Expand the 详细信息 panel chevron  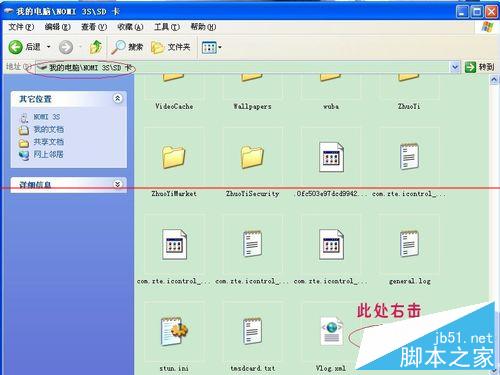click(117, 184)
